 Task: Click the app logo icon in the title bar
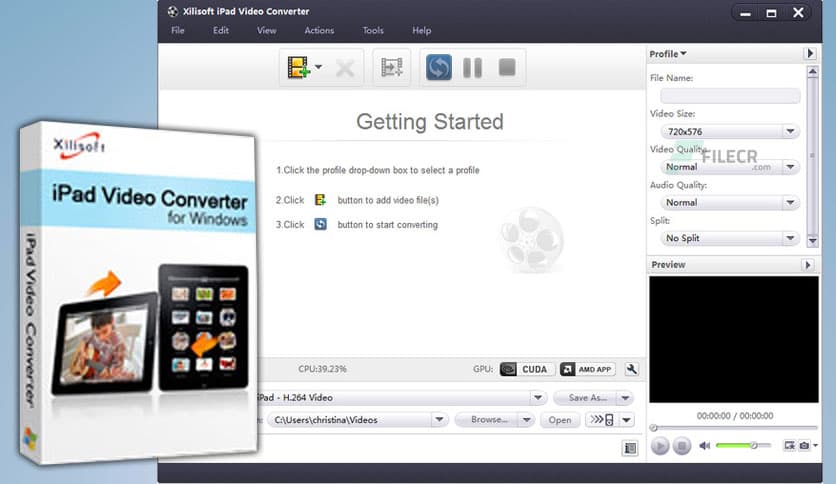pos(173,12)
